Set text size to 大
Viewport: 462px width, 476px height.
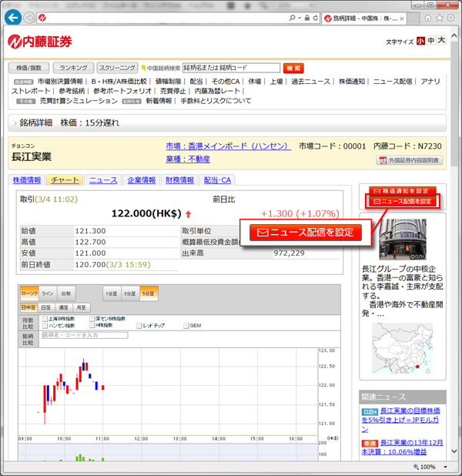click(441, 40)
